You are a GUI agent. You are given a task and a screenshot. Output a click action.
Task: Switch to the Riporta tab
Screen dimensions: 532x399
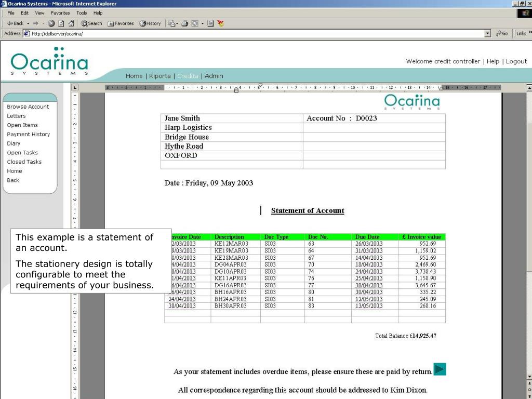[160, 76]
